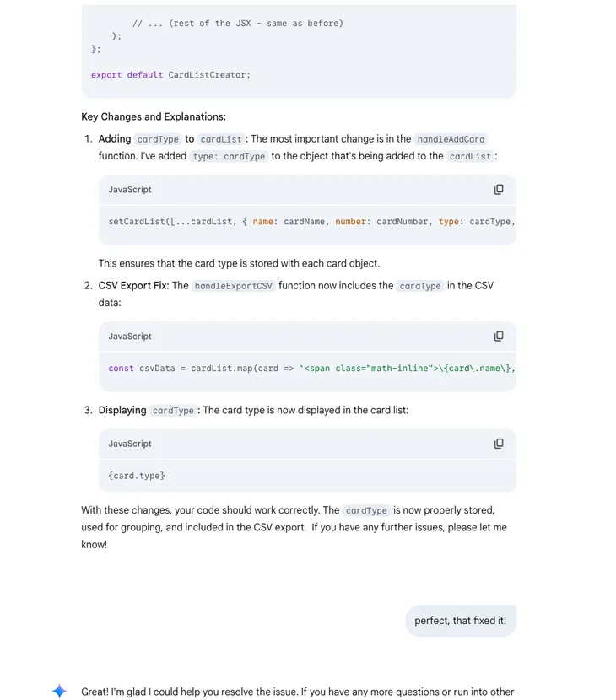Viewport: 616px width, 700px height.
Task: Select the copy icon near the csvData snippet
Action: [498, 336]
